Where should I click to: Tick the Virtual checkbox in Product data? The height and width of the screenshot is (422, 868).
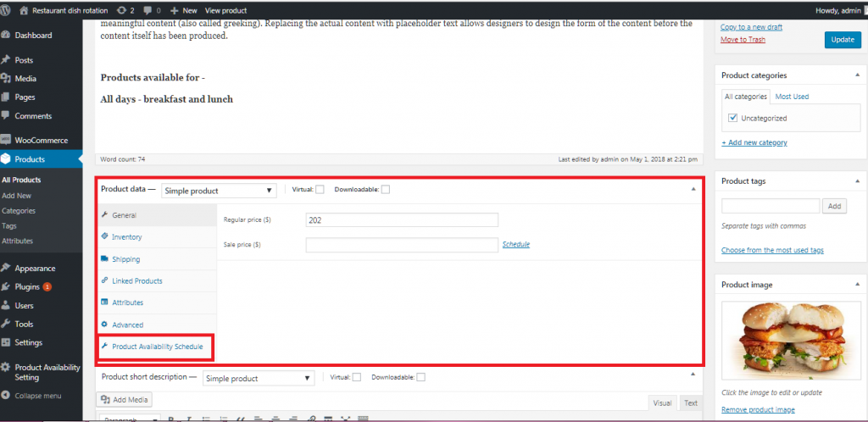pos(320,189)
